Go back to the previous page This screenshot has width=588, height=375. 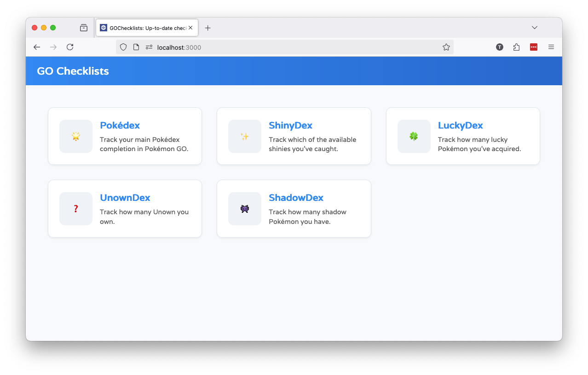[x=37, y=47]
